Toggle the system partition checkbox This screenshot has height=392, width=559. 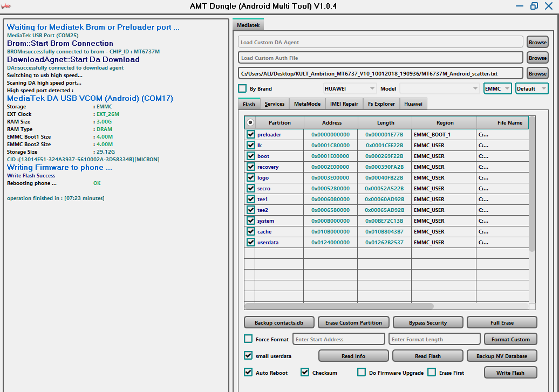tap(250, 221)
